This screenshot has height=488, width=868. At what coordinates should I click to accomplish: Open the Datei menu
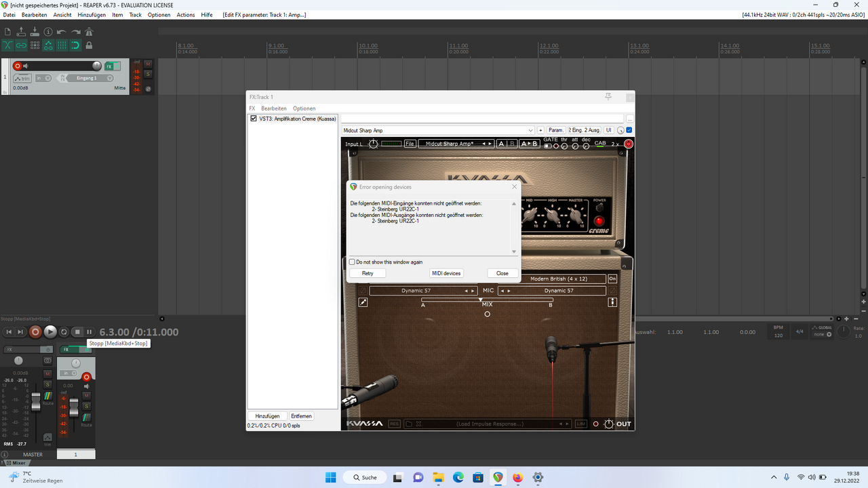(9, 15)
